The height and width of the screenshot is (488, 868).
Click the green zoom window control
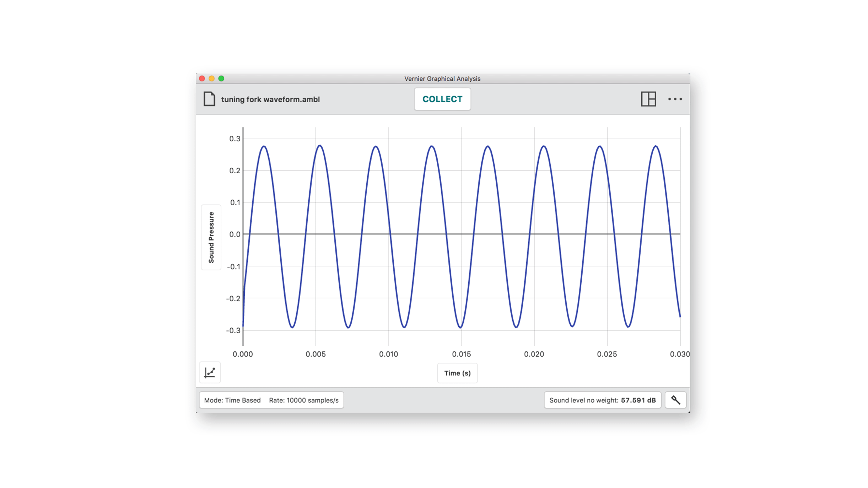click(221, 78)
